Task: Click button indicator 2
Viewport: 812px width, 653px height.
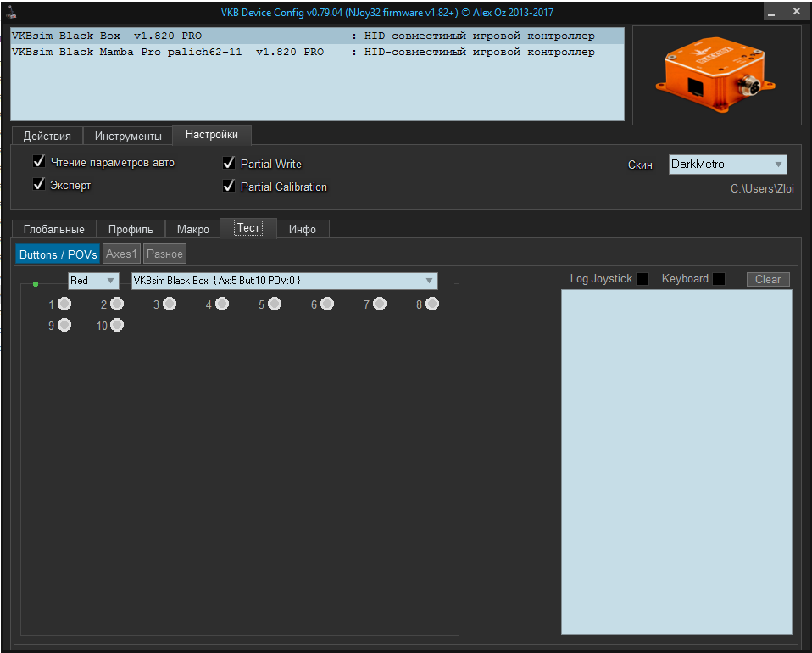Action: coord(117,304)
